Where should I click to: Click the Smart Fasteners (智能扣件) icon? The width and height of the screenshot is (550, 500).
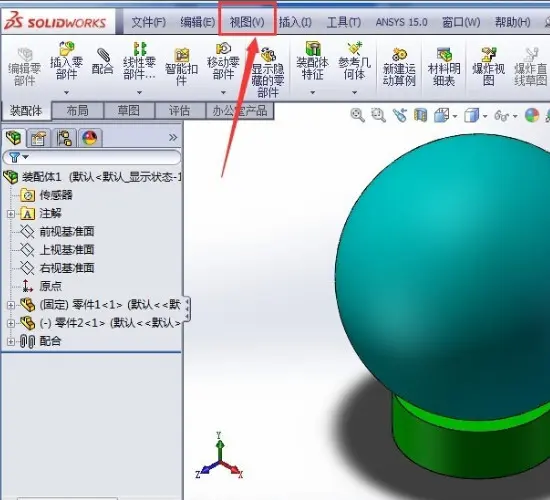tap(181, 67)
